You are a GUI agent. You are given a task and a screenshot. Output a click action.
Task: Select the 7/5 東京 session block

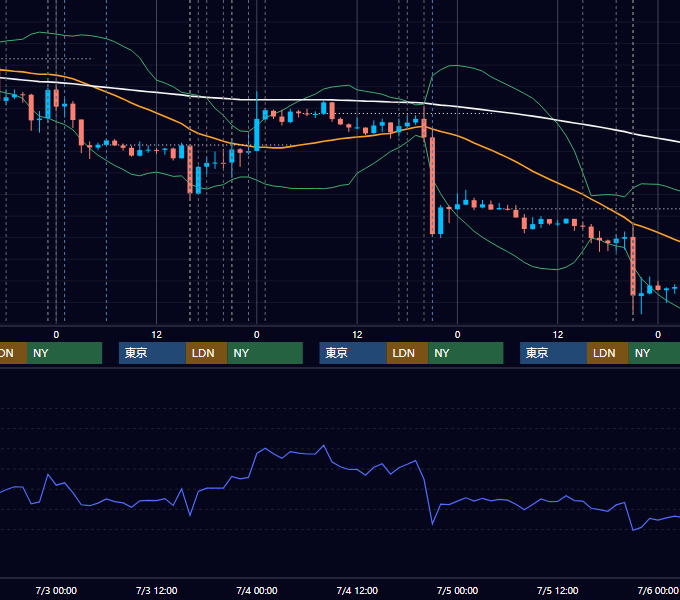tap(553, 353)
